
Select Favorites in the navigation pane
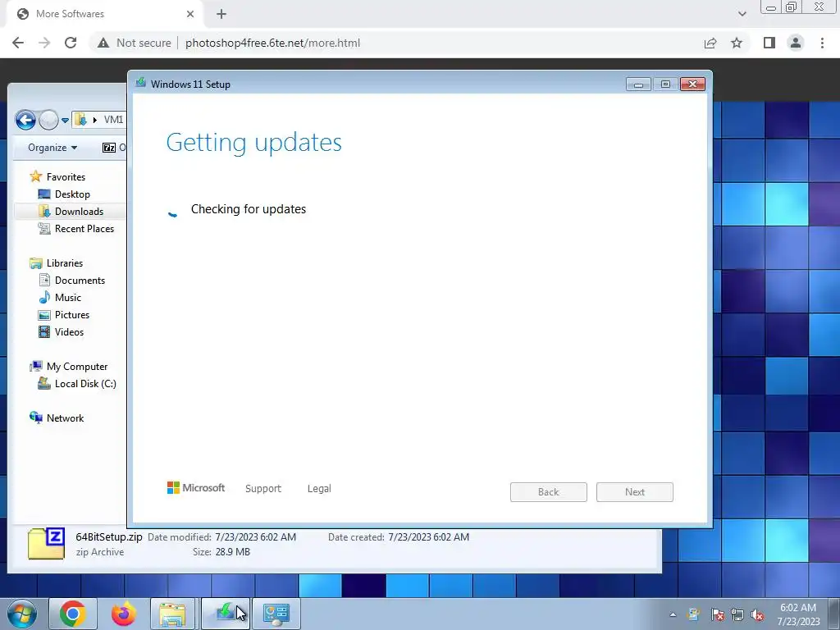coord(57,177)
